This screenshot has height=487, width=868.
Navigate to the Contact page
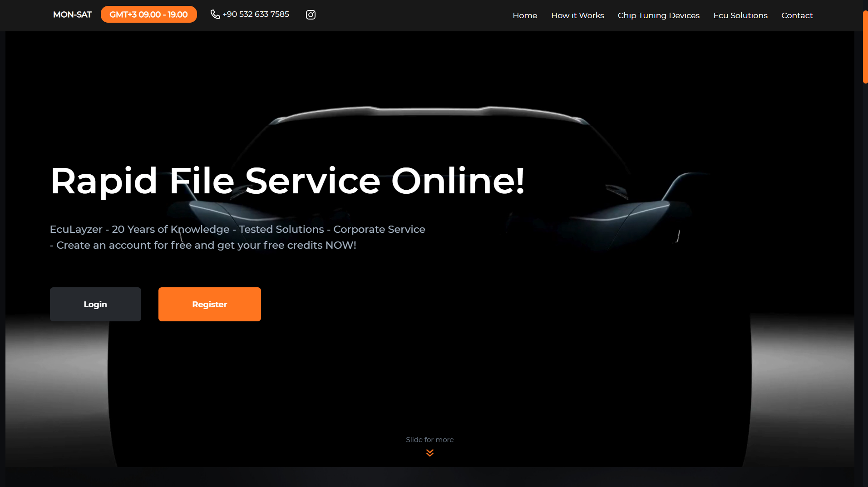[797, 15]
